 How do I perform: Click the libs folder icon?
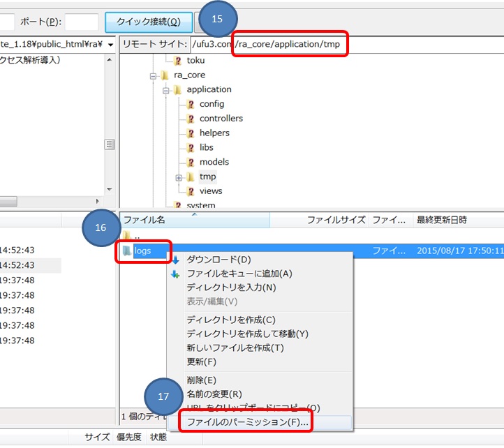pyautogui.click(x=190, y=148)
